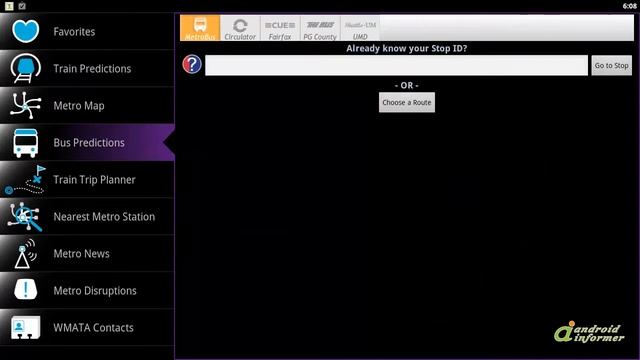The height and width of the screenshot is (360, 640).
Task: Tap the status bar clock
Action: pos(629,6)
